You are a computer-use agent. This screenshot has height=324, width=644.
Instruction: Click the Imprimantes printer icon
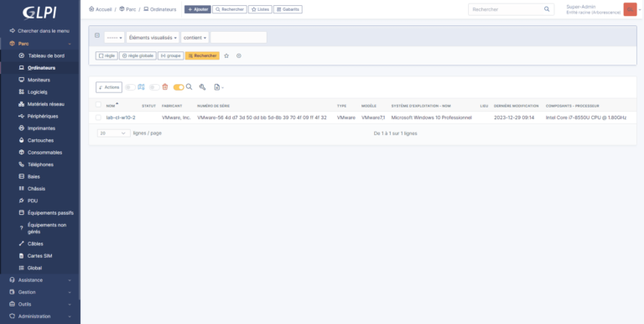(x=22, y=128)
